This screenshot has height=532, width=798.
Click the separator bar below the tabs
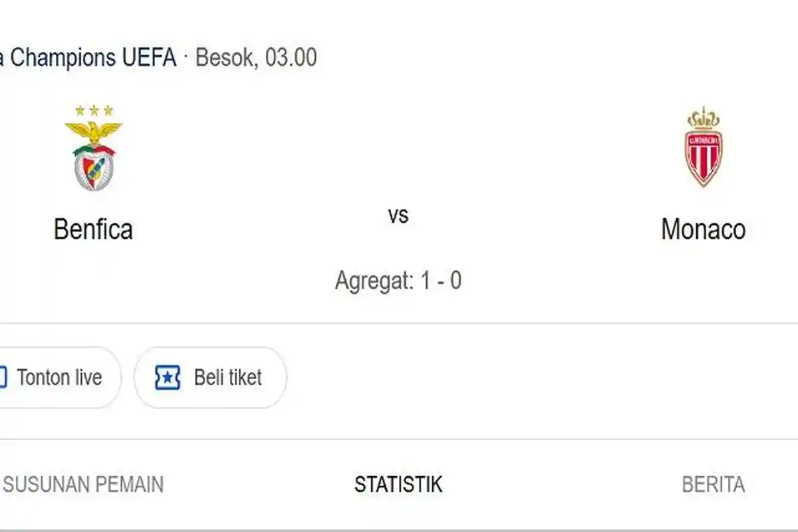[x=399, y=529]
